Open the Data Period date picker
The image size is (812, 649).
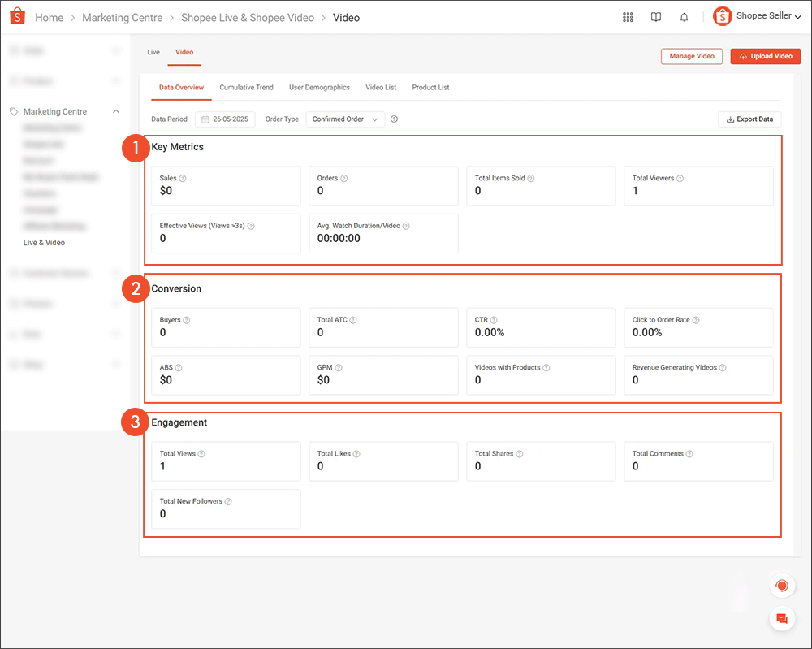225,119
